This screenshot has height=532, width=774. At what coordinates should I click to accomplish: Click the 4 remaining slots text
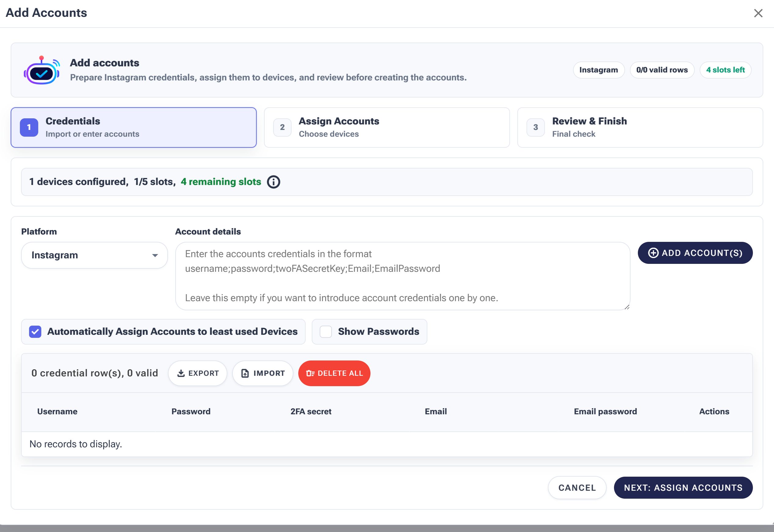221,182
